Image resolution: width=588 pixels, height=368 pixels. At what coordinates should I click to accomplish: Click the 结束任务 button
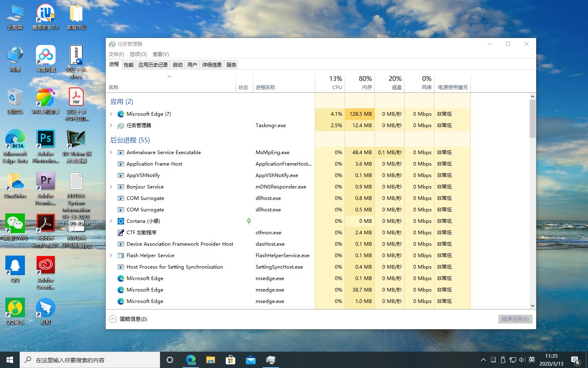(515, 319)
